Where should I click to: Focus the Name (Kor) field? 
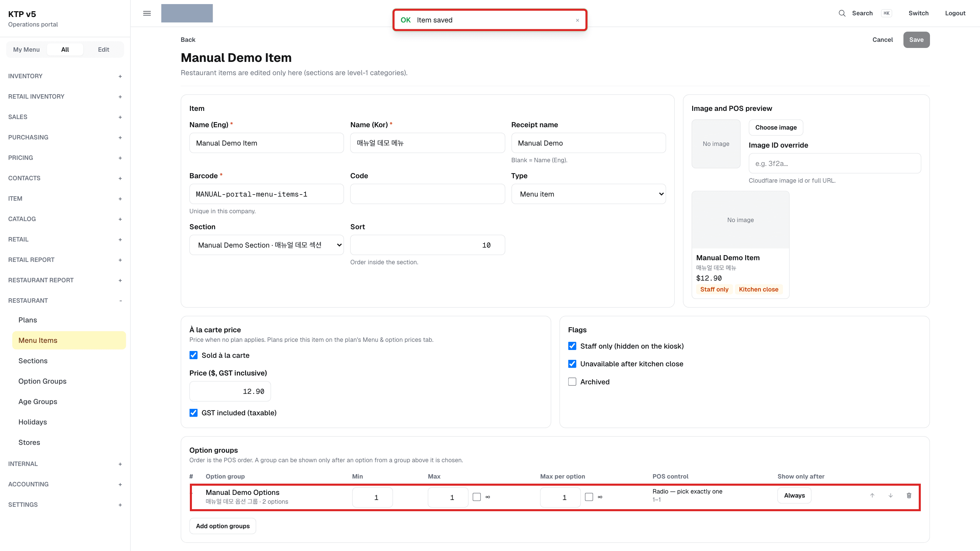tap(427, 143)
